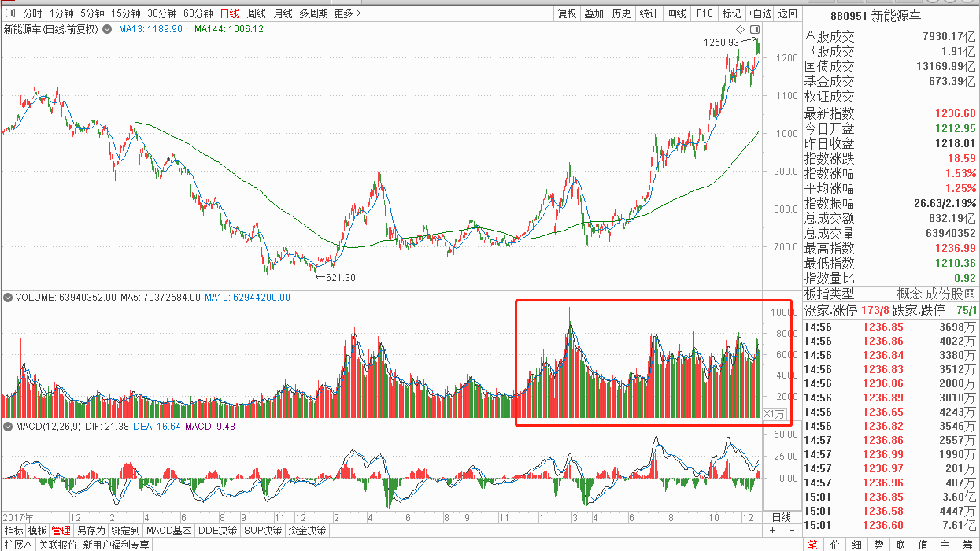980x551 pixels.
Task: Toggle the 叠加 overlay option
Action: (x=594, y=13)
